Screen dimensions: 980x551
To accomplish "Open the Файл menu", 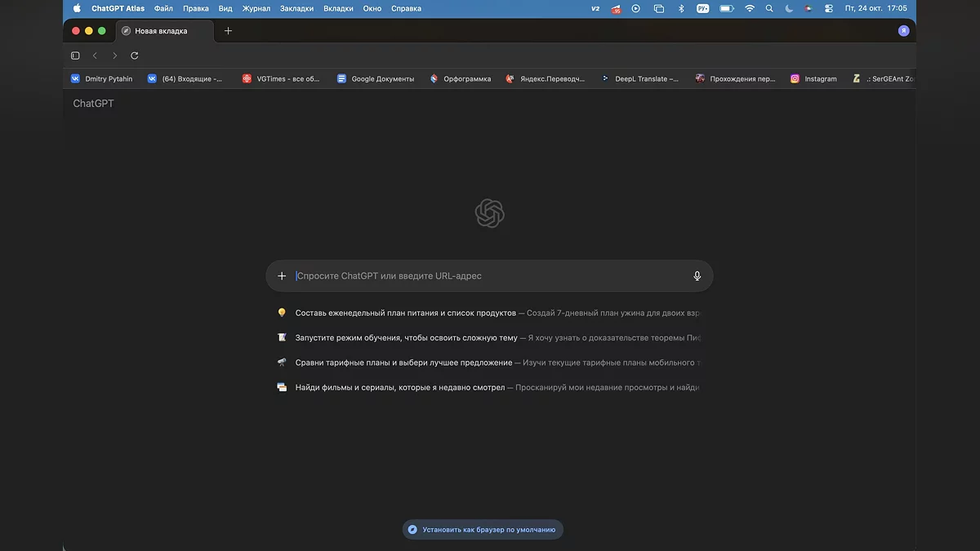I will [163, 8].
